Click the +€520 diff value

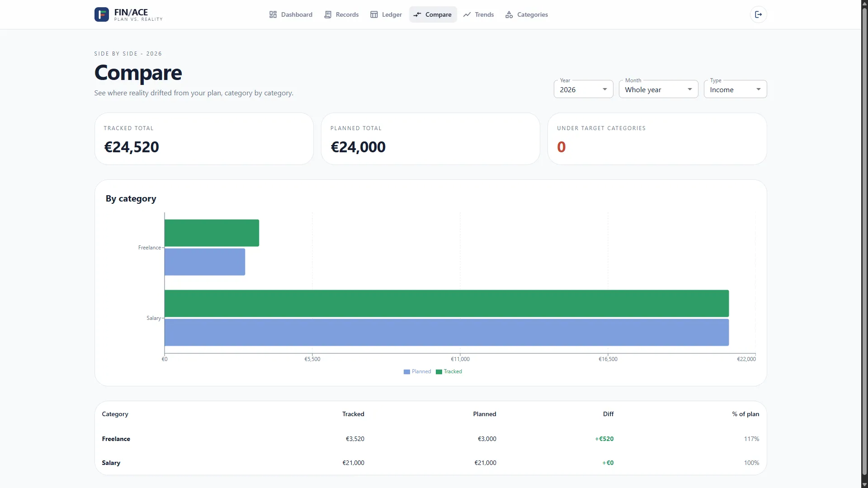point(604,439)
